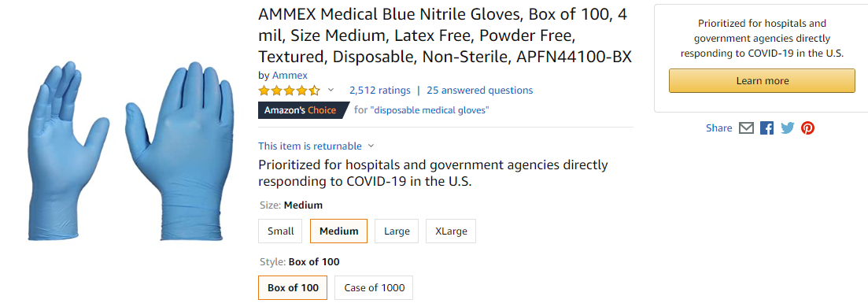The width and height of the screenshot is (868, 307).
Task: Click the star rating icons
Action: click(x=289, y=91)
